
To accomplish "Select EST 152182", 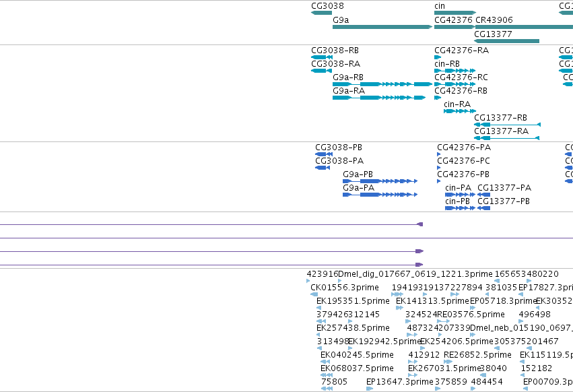I will (x=523, y=375).
